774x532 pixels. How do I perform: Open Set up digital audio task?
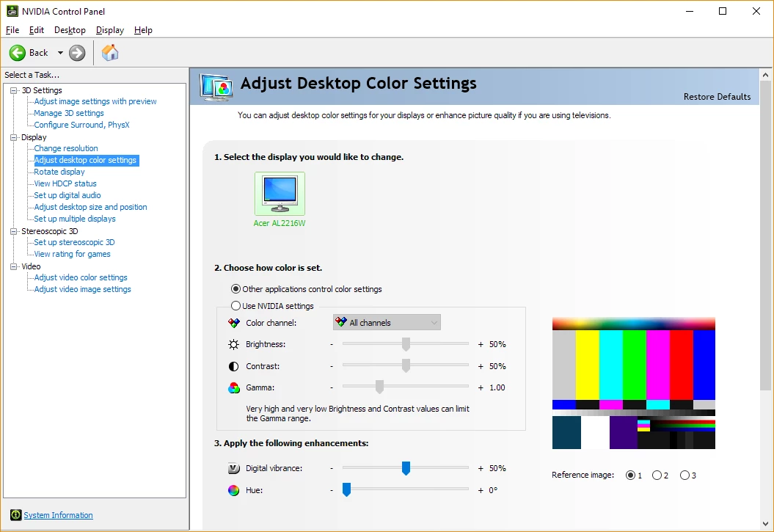[67, 195]
